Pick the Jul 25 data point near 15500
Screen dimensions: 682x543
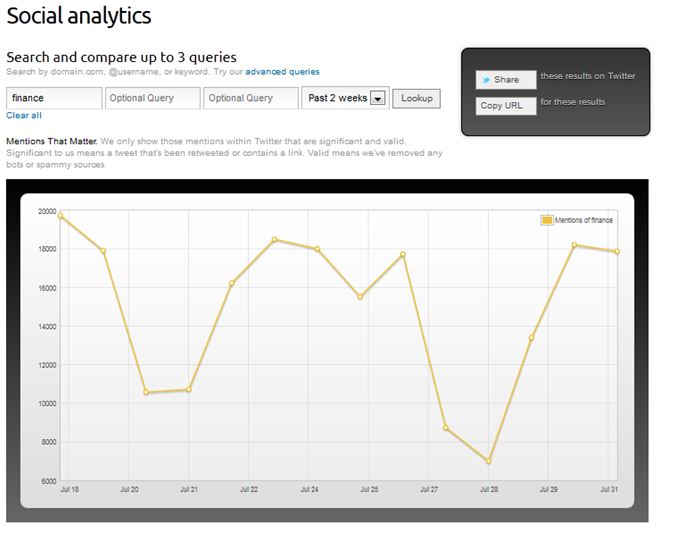click(360, 297)
